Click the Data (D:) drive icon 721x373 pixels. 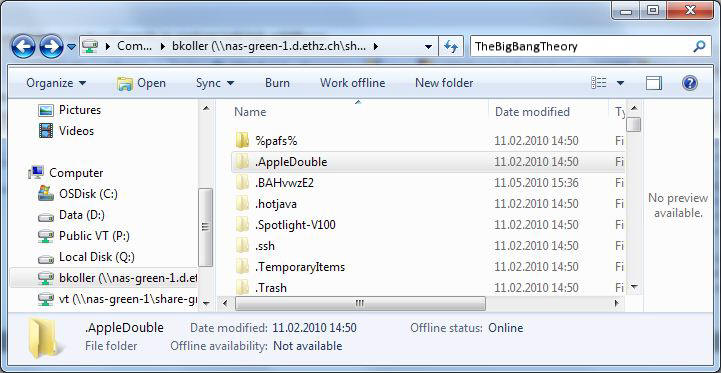click(x=46, y=216)
